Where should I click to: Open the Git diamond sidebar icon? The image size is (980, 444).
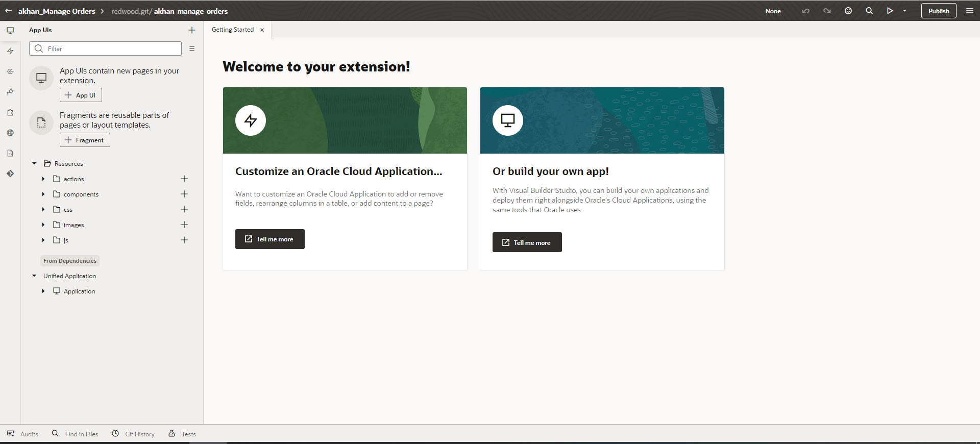(10, 174)
